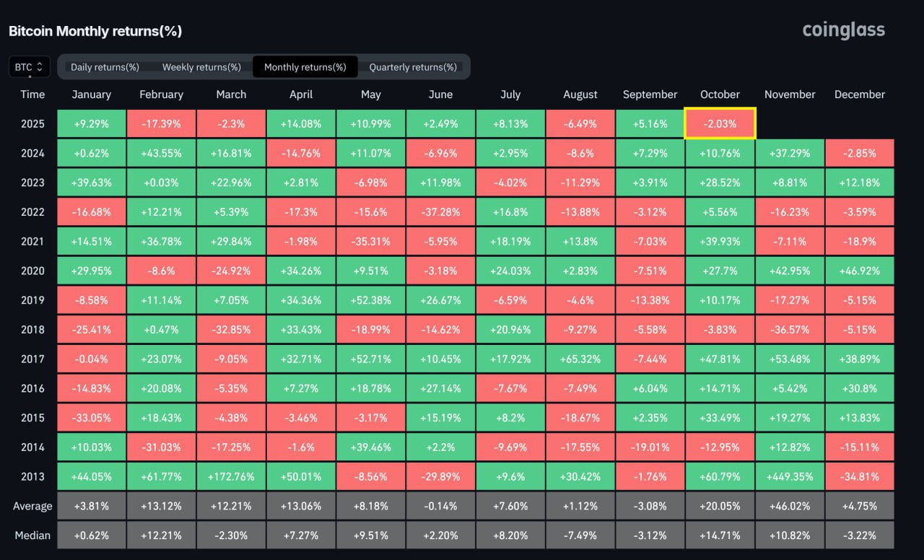Viewport: 924px width, 560px height.
Task: Click the November 2013 +449.35% cell
Action: 790,476
